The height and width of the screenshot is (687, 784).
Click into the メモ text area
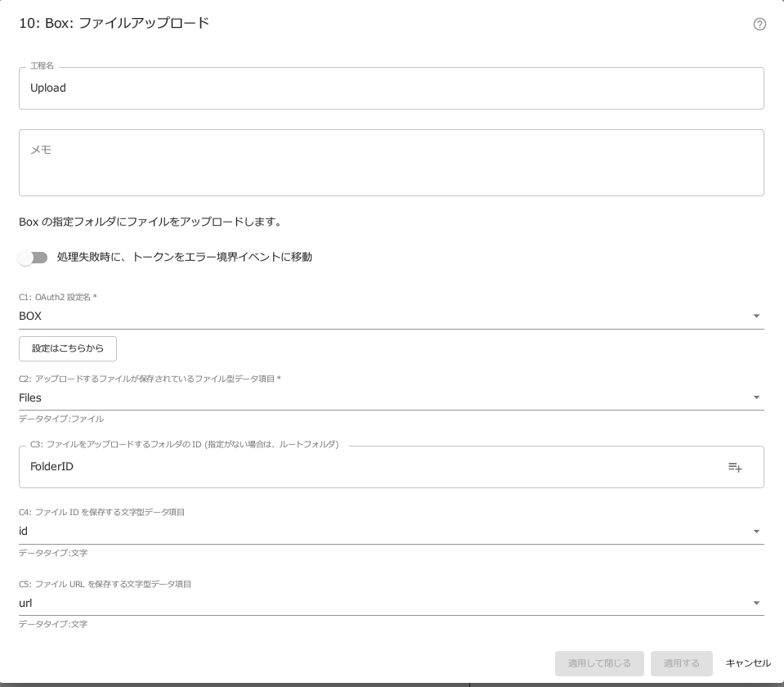(x=391, y=163)
